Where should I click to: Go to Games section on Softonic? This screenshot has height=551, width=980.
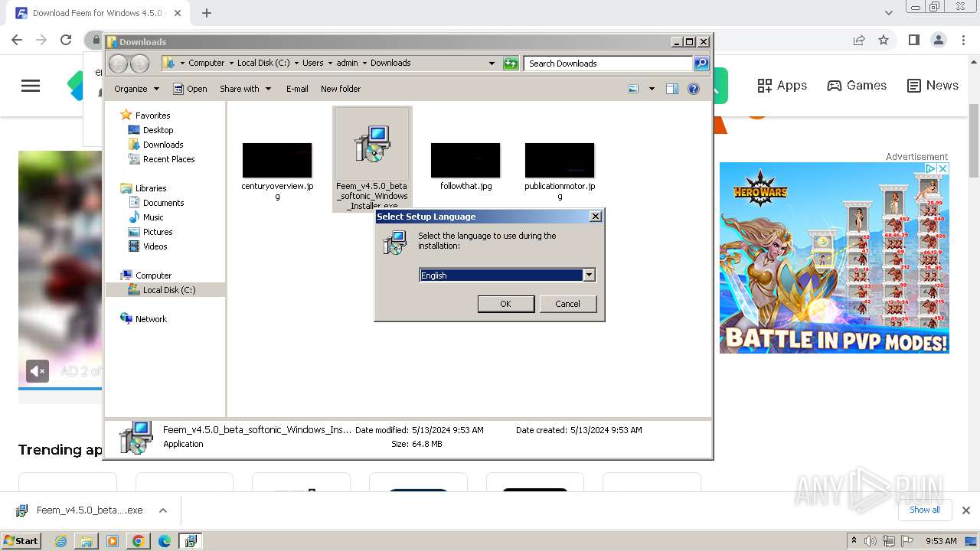(857, 86)
